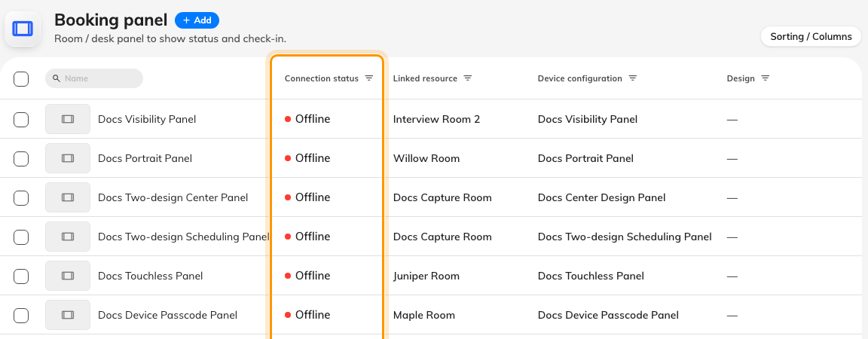
Task: Open Design column filter icon
Action: 765,78
